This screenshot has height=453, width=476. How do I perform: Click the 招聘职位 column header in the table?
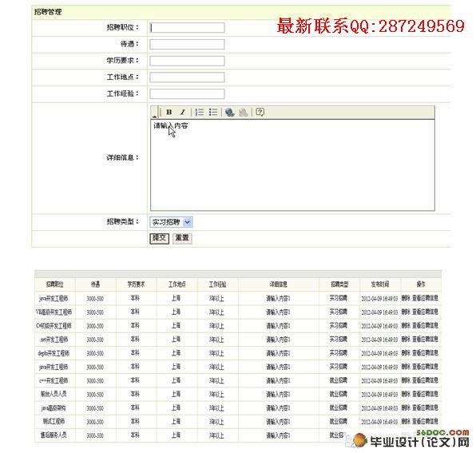(x=54, y=284)
